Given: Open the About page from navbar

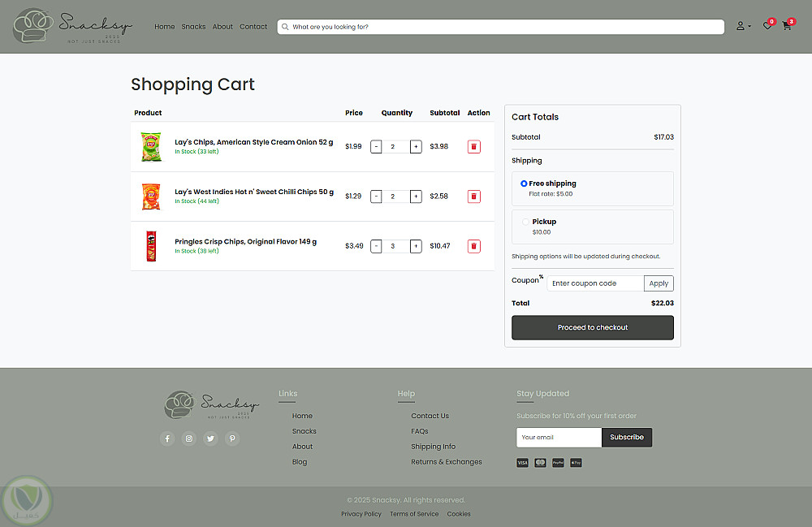Looking at the screenshot, I should click(x=222, y=27).
